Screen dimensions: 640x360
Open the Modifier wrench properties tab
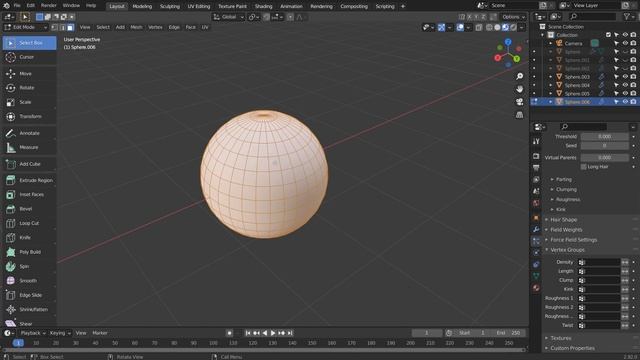tap(536, 229)
